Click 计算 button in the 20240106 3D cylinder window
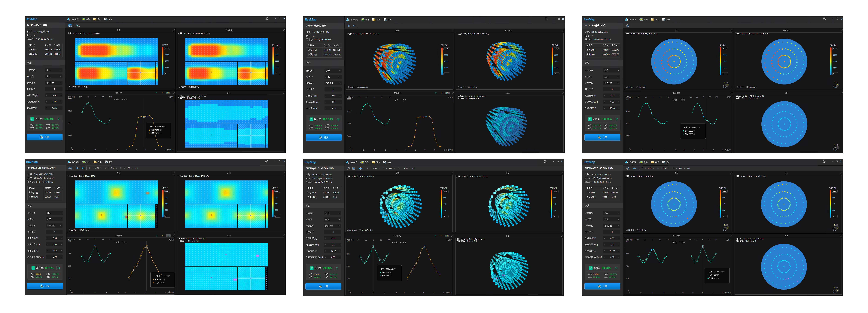This screenshot has height=313, width=868. coord(324,137)
